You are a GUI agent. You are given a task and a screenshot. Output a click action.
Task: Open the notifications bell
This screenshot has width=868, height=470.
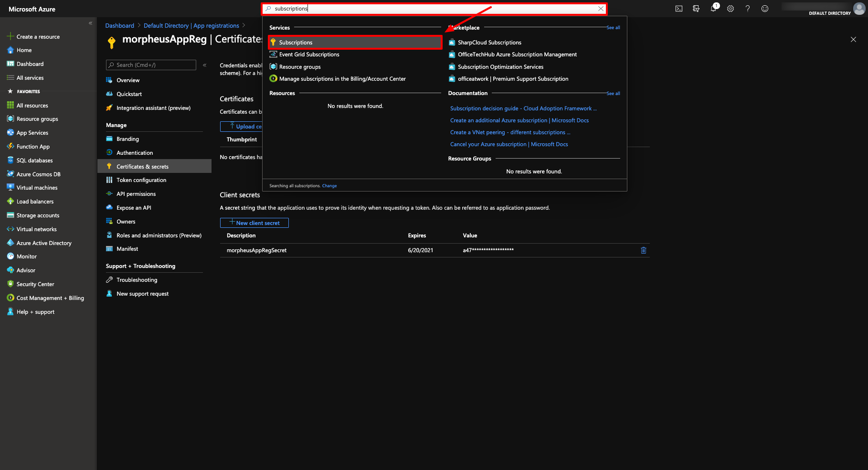click(x=713, y=8)
